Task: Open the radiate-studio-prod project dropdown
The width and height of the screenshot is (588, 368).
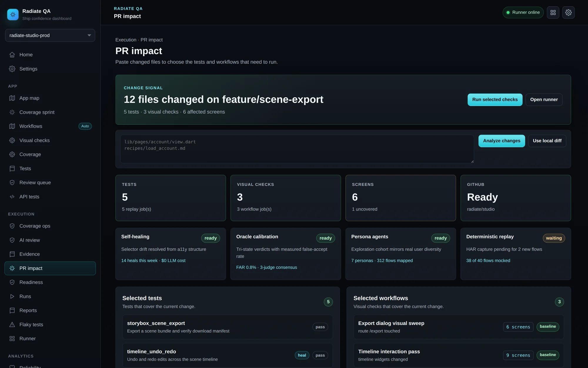Action: tap(50, 35)
